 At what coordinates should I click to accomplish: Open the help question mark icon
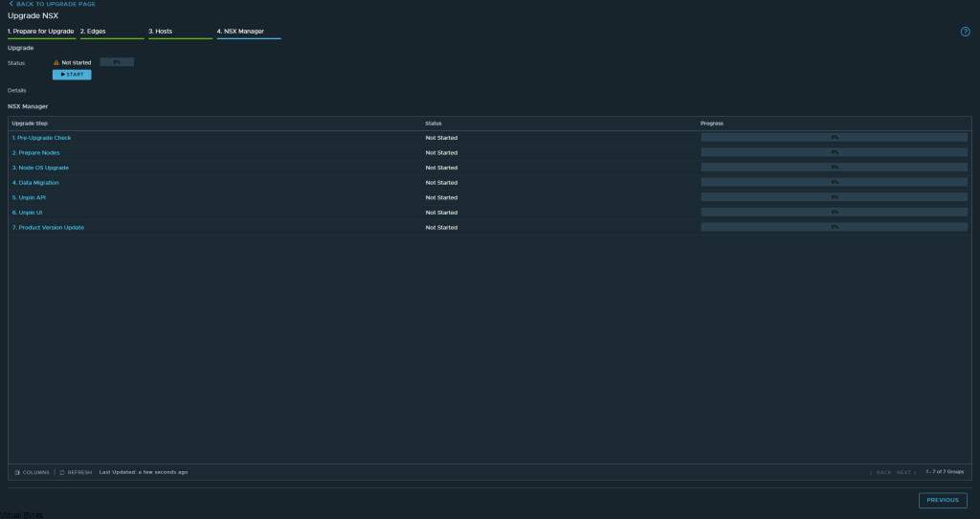point(965,32)
